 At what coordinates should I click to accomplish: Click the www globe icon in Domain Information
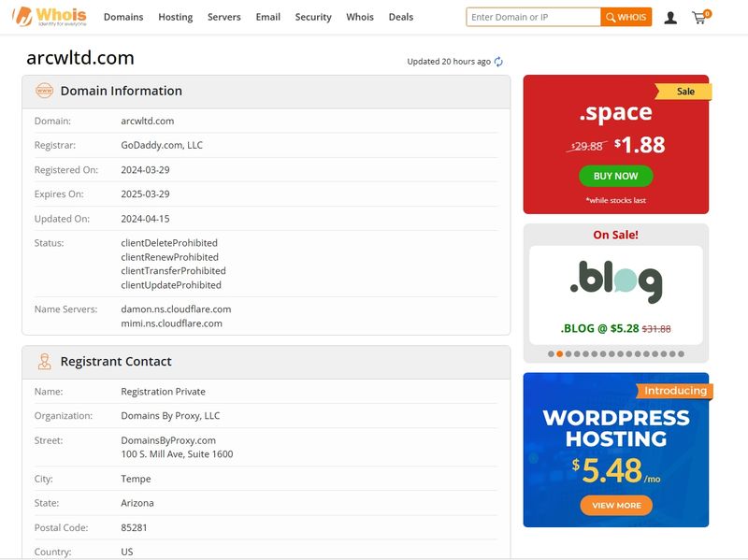(44, 91)
